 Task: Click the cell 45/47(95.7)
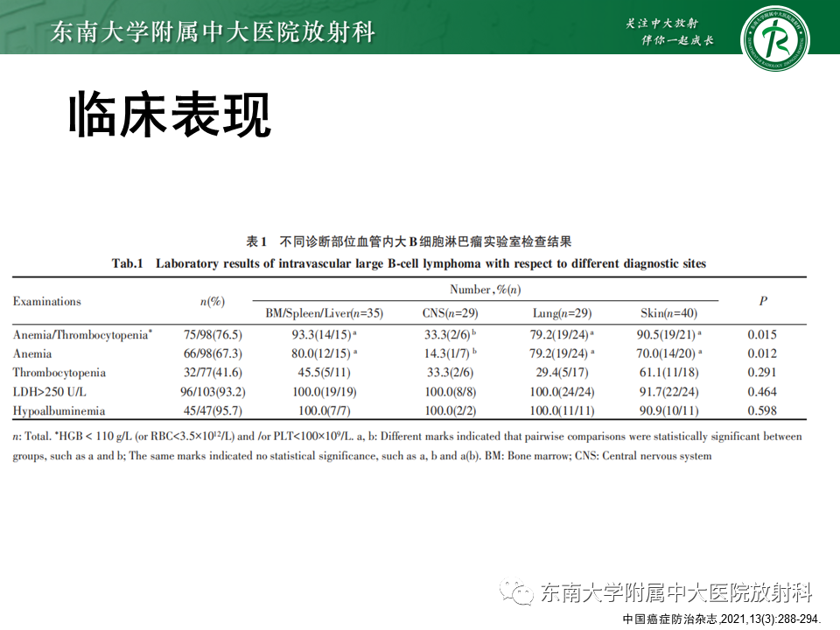pos(213,411)
